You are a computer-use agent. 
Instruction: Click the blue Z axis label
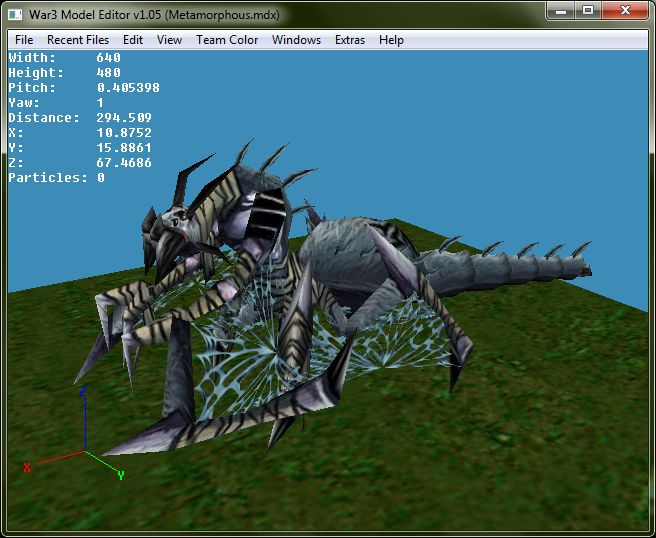point(83,392)
